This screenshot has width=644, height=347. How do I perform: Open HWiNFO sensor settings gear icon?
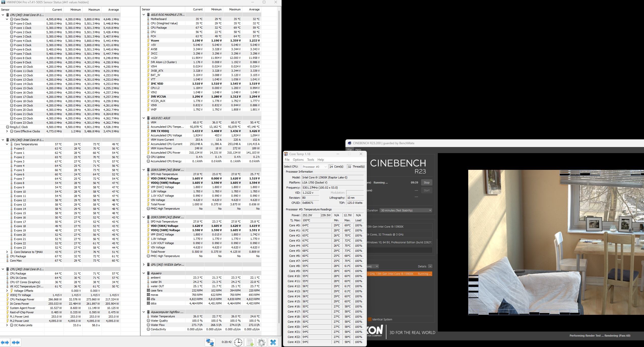(261, 342)
